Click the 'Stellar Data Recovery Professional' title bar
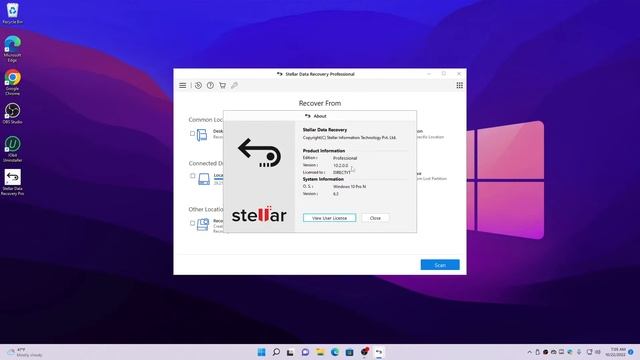This screenshot has height=360, width=640. pyautogui.click(x=320, y=74)
